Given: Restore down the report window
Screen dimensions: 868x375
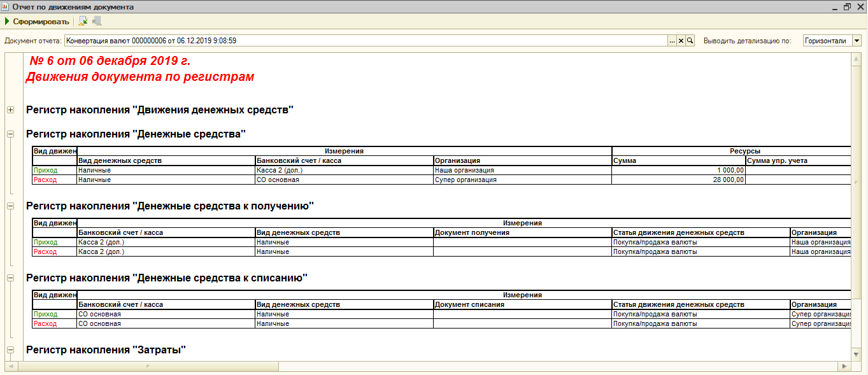Looking at the screenshot, I should (847, 7).
